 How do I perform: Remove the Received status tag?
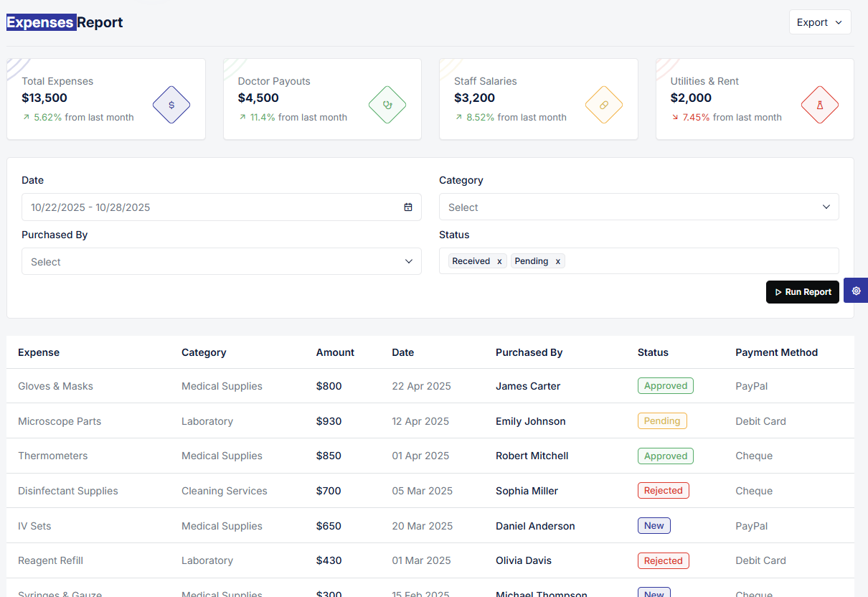[499, 261]
